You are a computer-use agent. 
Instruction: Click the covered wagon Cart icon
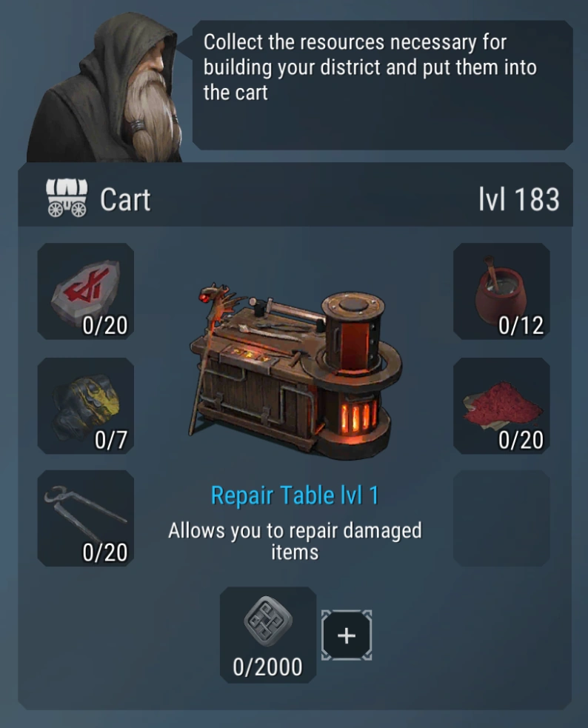click(67, 198)
